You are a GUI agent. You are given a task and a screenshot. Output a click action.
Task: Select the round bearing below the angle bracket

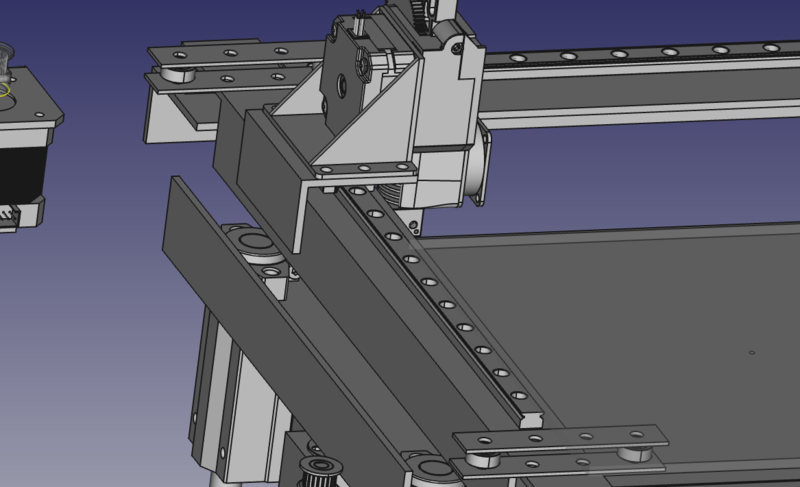pyautogui.click(x=258, y=247)
